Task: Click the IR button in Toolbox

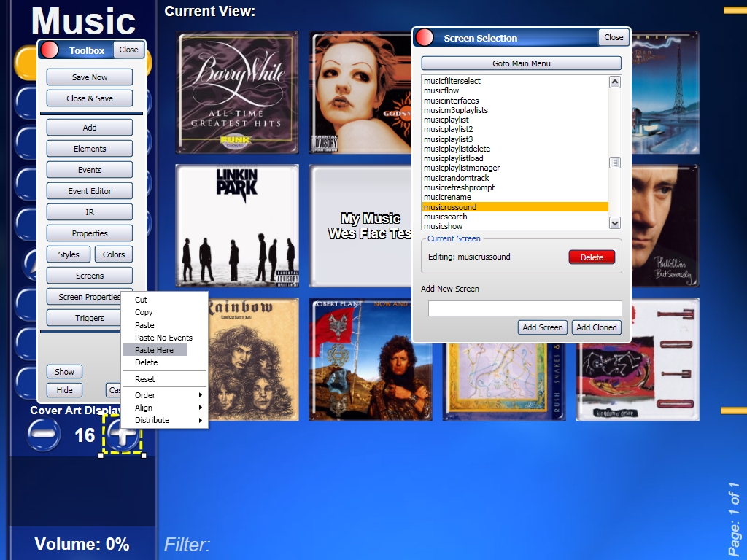Action: point(90,212)
